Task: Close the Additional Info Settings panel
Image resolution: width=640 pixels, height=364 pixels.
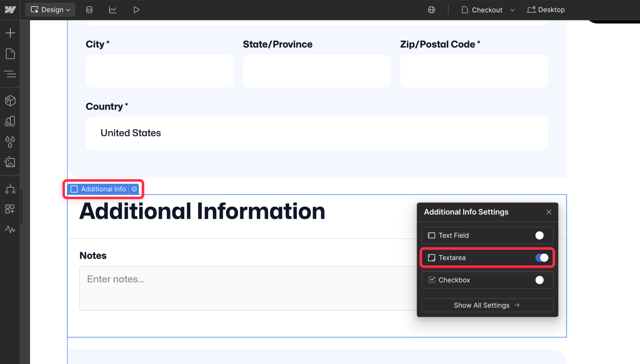Action: click(549, 212)
